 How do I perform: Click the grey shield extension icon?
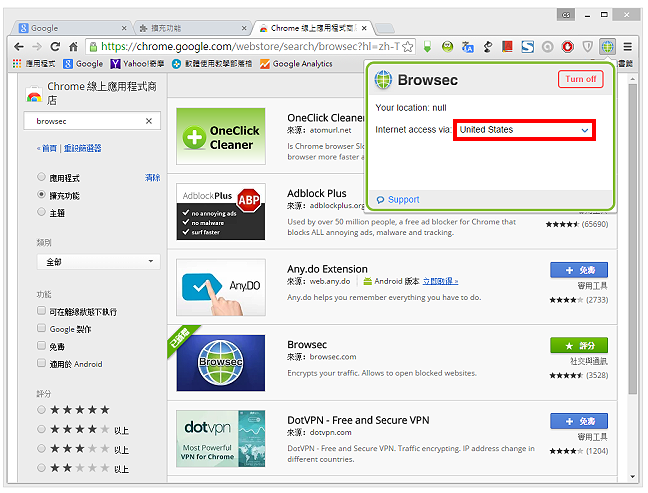pyautogui.click(x=587, y=47)
